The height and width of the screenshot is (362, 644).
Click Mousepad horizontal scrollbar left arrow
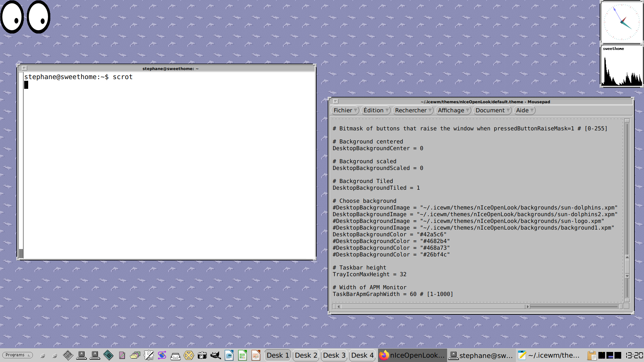coord(339,306)
